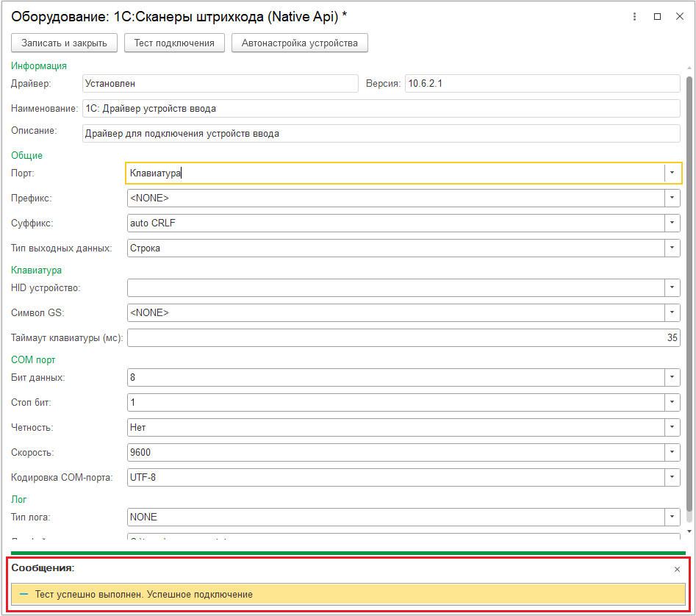Start Автонастройка устройства
This screenshot has height=616, width=696.
300,43
